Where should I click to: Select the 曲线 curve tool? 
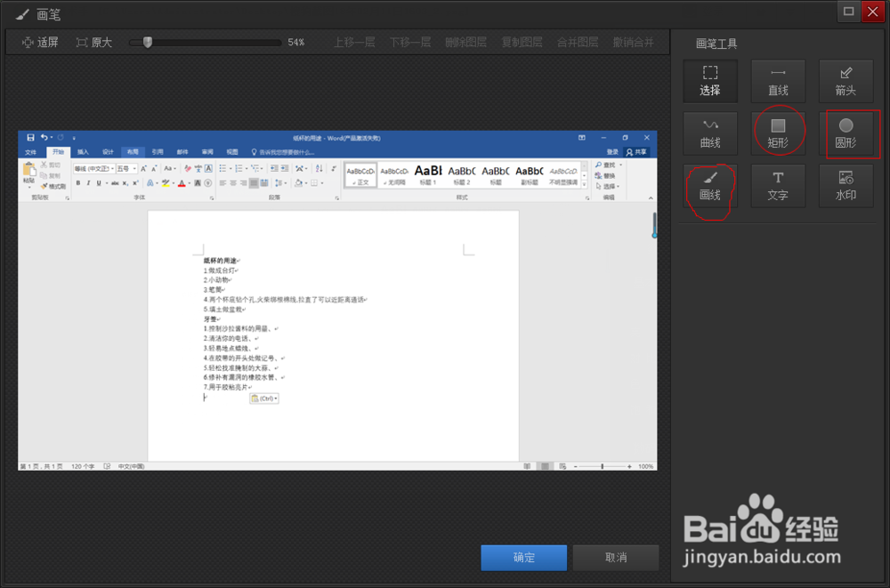[710, 133]
